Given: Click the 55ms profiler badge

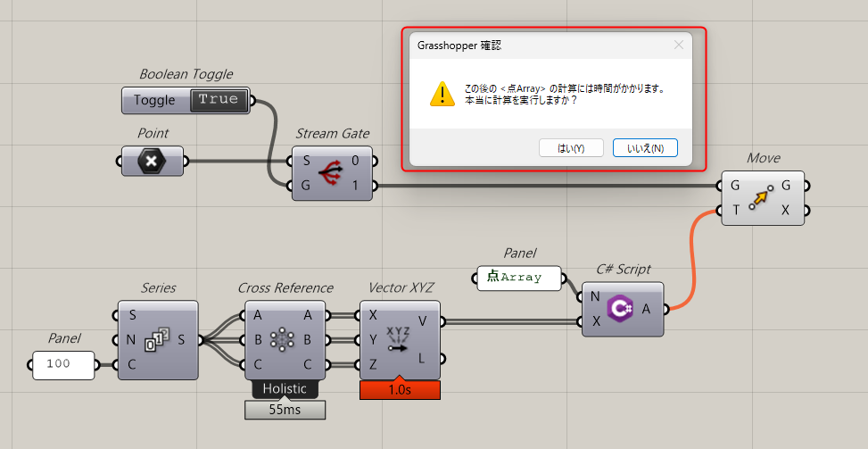Looking at the screenshot, I should 285,409.
